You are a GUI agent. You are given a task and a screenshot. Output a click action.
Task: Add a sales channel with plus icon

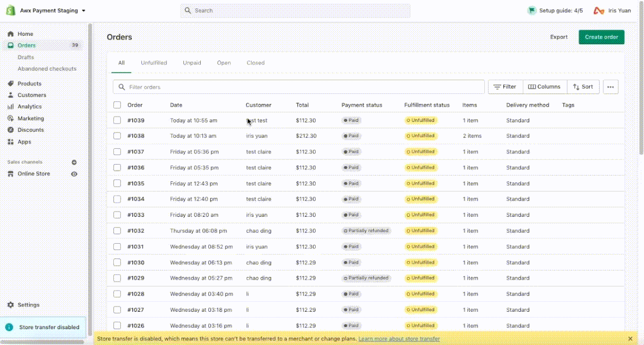[74, 162]
